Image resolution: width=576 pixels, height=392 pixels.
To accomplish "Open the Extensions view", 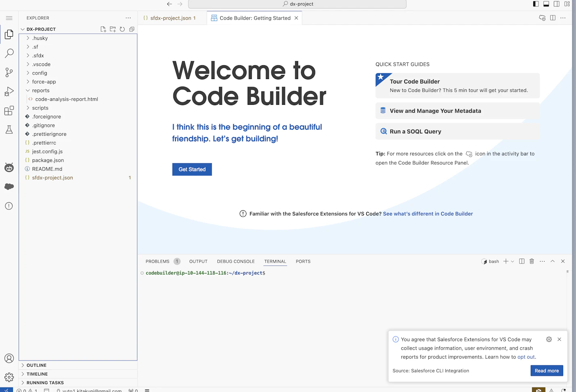I will point(9,111).
